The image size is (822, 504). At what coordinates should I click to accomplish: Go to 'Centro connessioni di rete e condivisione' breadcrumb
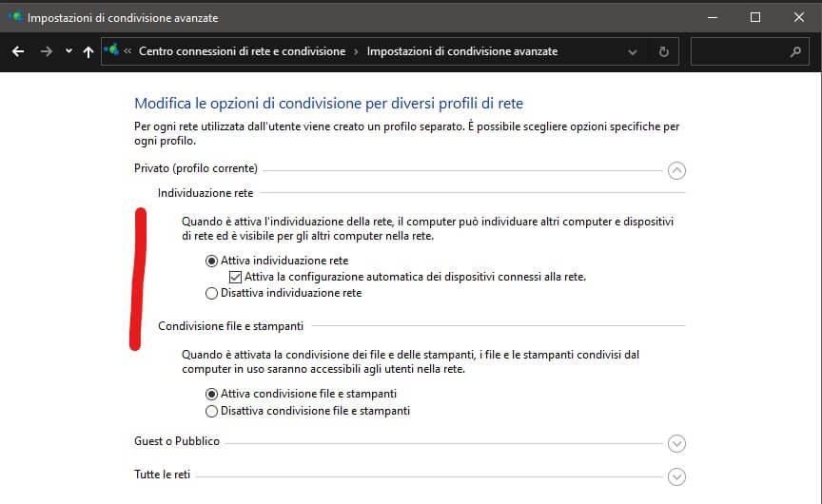(242, 51)
